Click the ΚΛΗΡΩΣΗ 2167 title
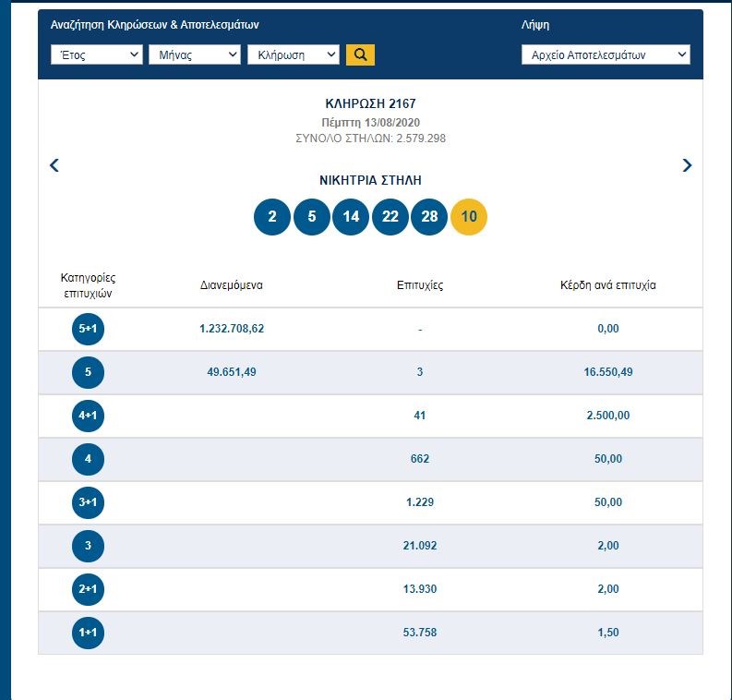Image resolution: width=732 pixels, height=700 pixels. (365, 104)
